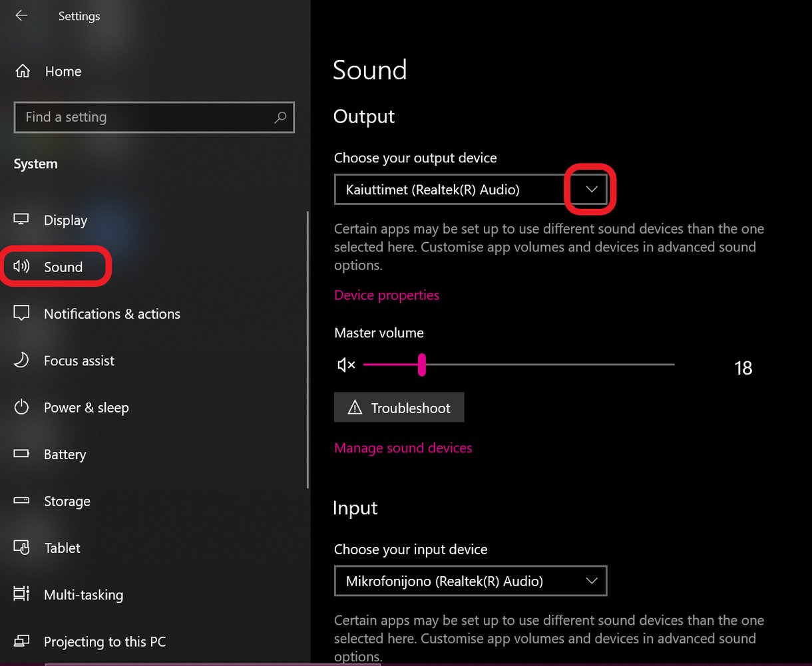This screenshot has width=812, height=666.
Task: Open Device properties link
Action: pos(386,295)
